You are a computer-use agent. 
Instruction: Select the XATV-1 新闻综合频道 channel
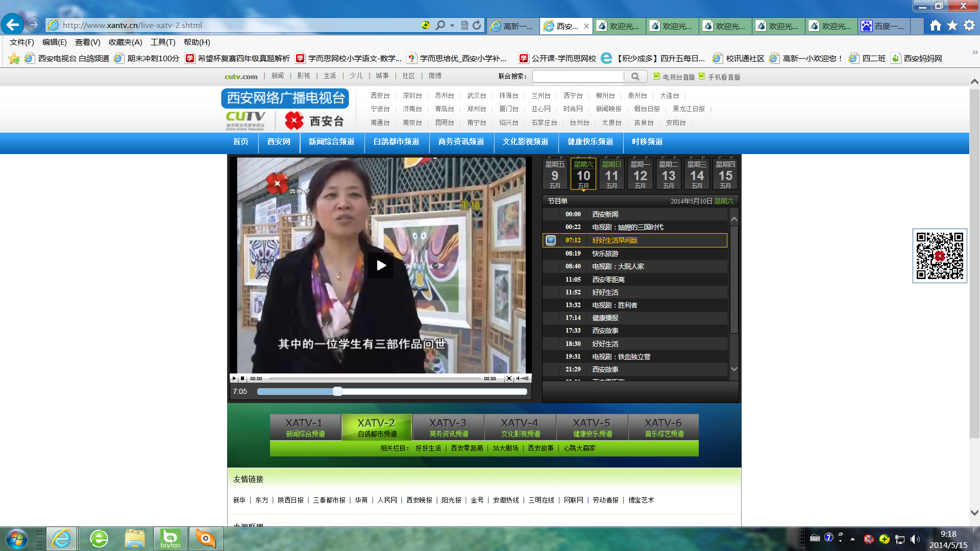[305, 428]
